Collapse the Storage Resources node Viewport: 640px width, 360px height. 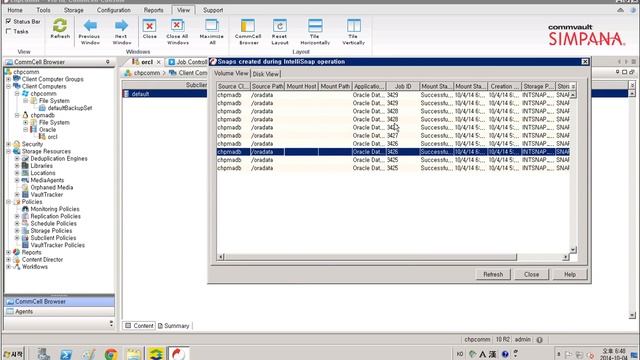point(9,151)
